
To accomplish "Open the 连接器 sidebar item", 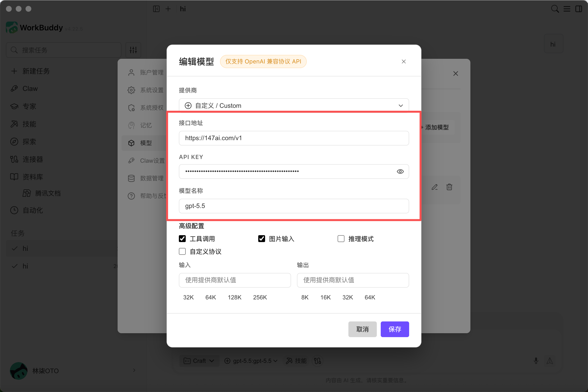I will 33,159.
